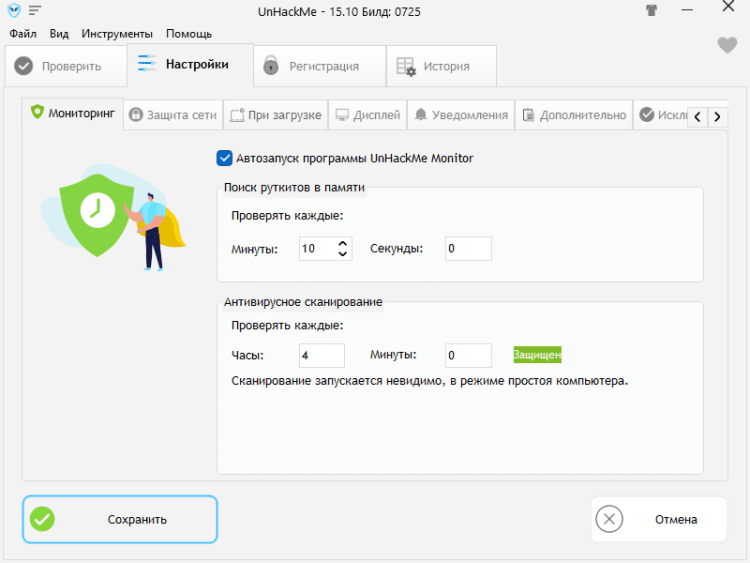Open the Помощь menu
Viewport: 750px width, 563px height.
188,33
